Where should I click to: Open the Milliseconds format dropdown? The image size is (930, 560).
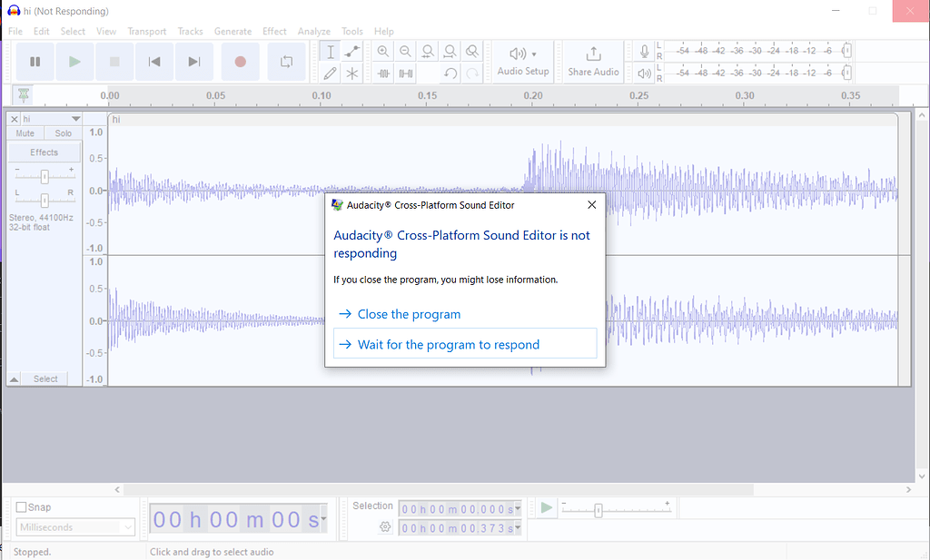[x=74, y=526]
